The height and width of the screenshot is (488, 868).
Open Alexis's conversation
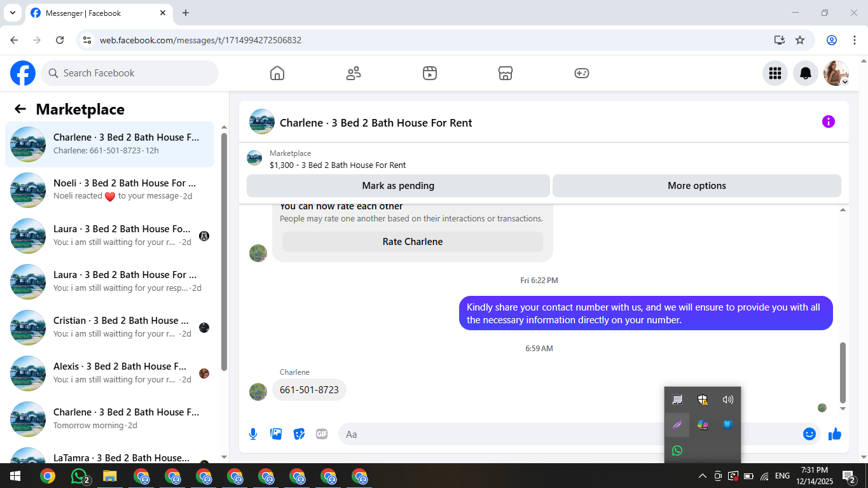pyautogui.click(x=109, y=373)
